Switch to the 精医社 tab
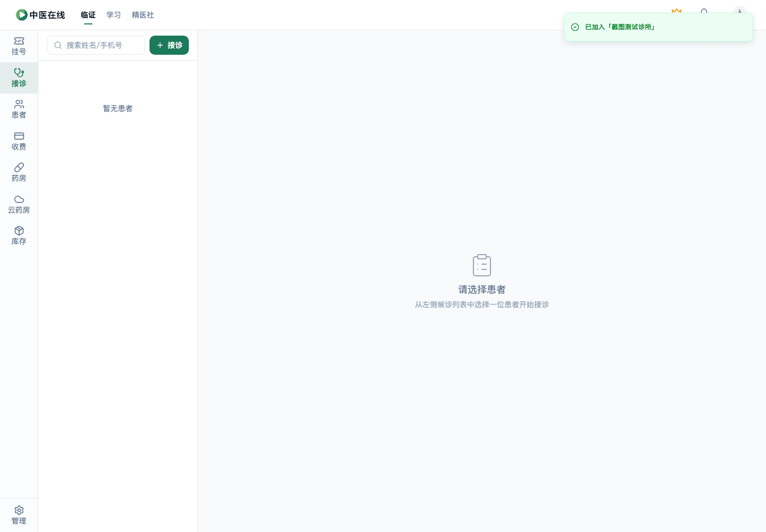The height and width of the screenshot is (532, 766). pyautogui.click(x=143, y=15)
